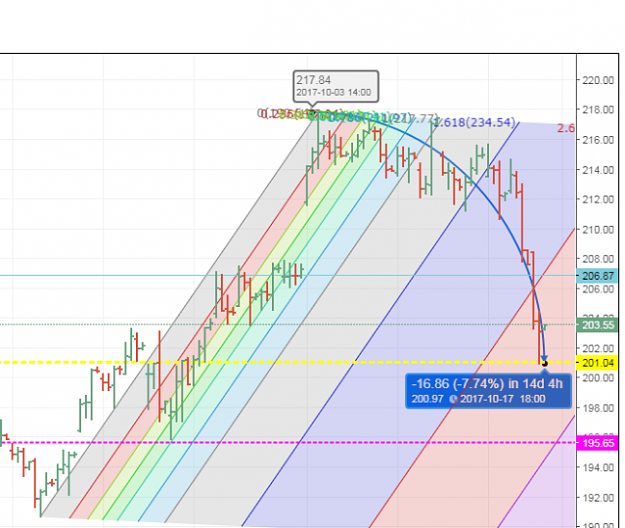The width and height of the screenshot is (625, 528).
Task: Click the 220.00 axis price label
Action: point(598,80)
